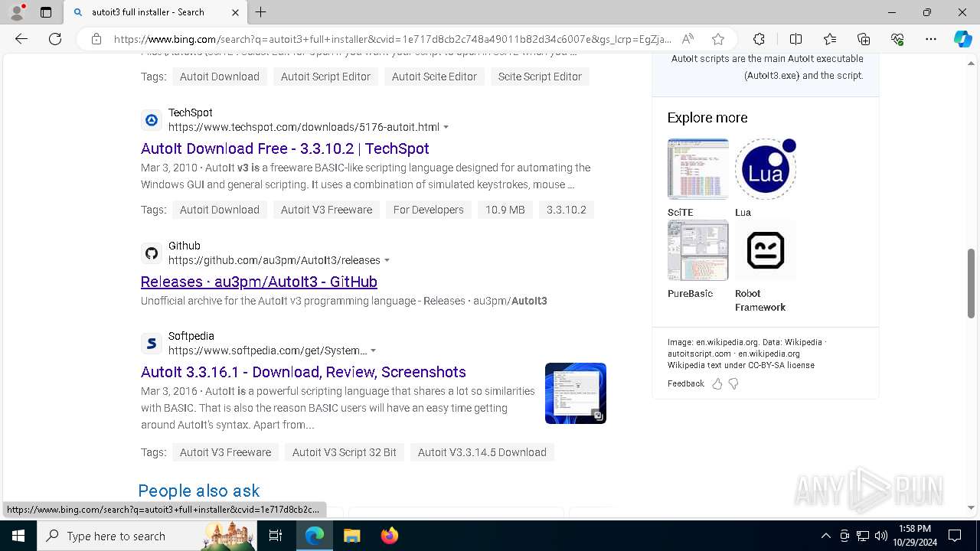View site information lock icon
Image resolution: width=980 pixels, height=551 pixels.
[96, 39]
